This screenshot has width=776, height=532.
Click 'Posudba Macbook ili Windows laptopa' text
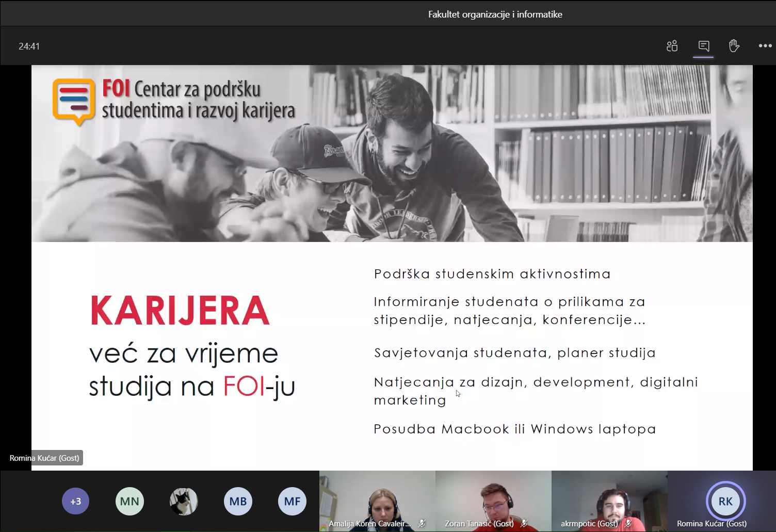click(515, 429)
